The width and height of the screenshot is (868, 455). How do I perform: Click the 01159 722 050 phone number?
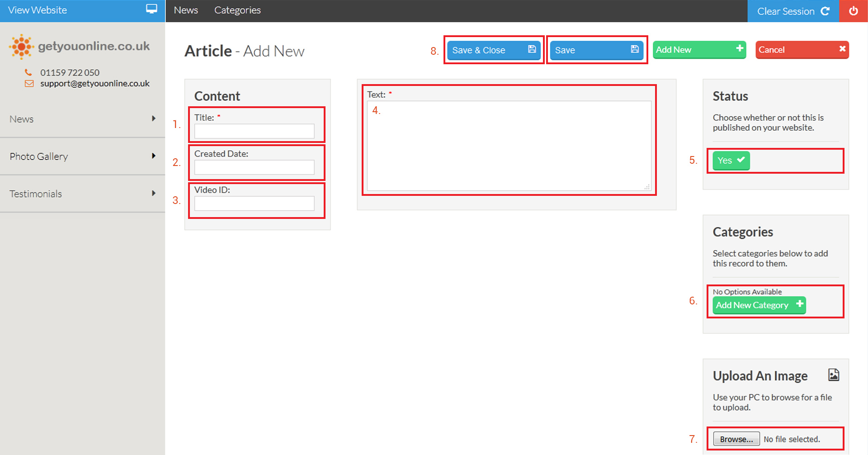(70, 72)
